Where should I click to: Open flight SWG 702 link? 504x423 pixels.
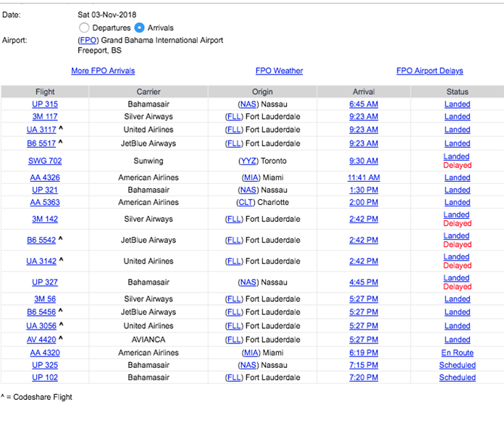pos(45,161)
